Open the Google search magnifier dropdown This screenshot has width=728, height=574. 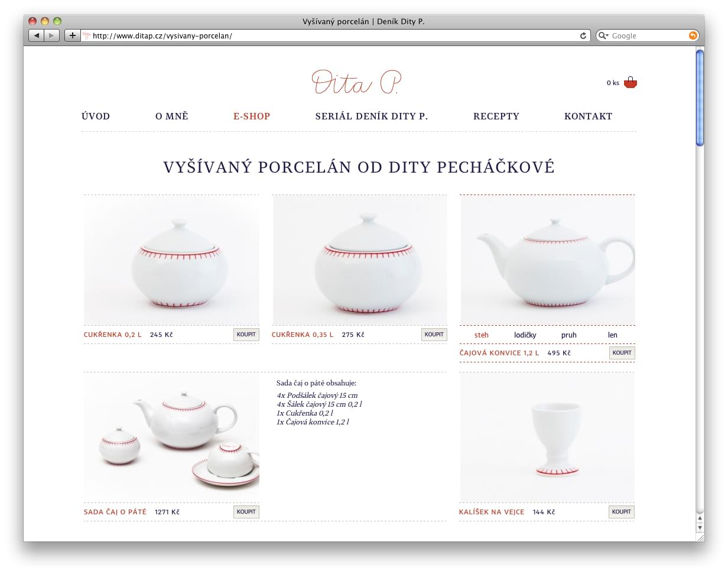point(603,35)
